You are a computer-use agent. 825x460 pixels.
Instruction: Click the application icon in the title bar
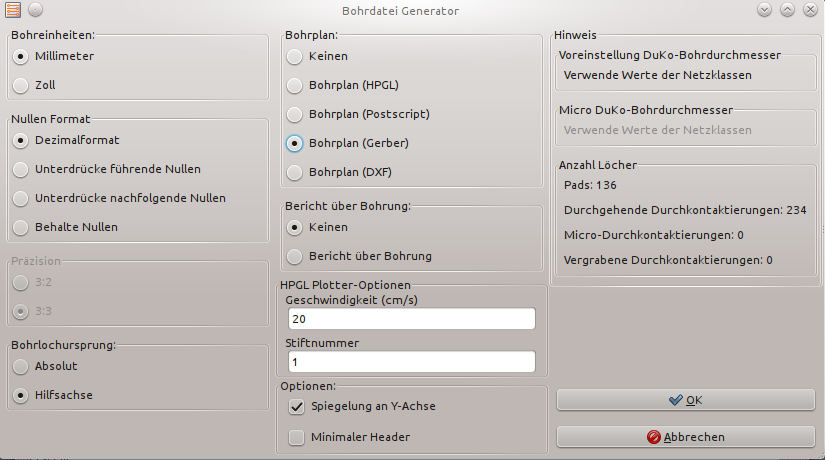point(13,9)
